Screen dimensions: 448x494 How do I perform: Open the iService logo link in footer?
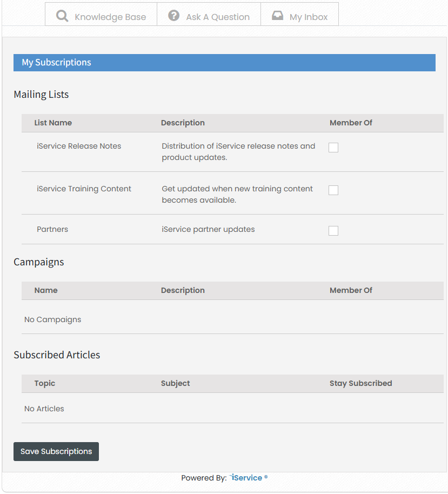tap(249, 478)
